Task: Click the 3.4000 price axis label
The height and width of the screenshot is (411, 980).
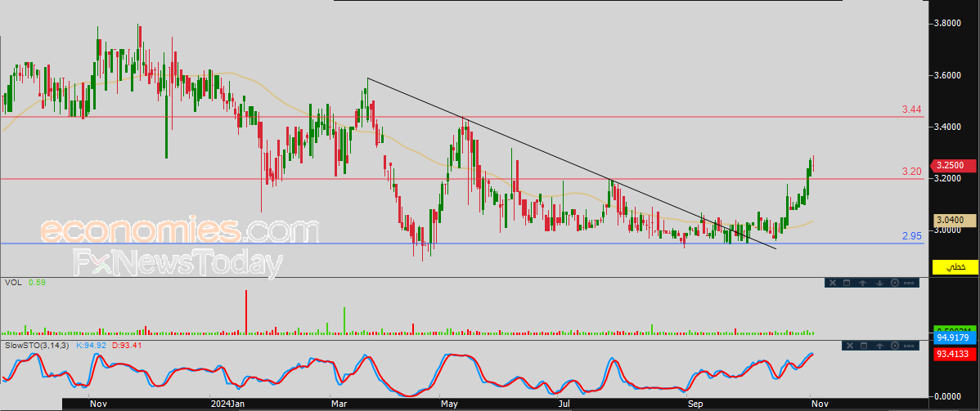Action: point(946,127)
